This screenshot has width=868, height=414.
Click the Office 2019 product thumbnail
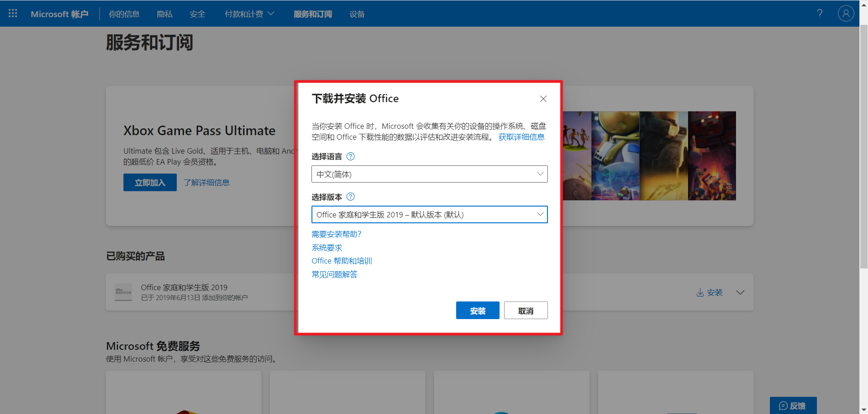pyautogui.click(x=123, y=292)
